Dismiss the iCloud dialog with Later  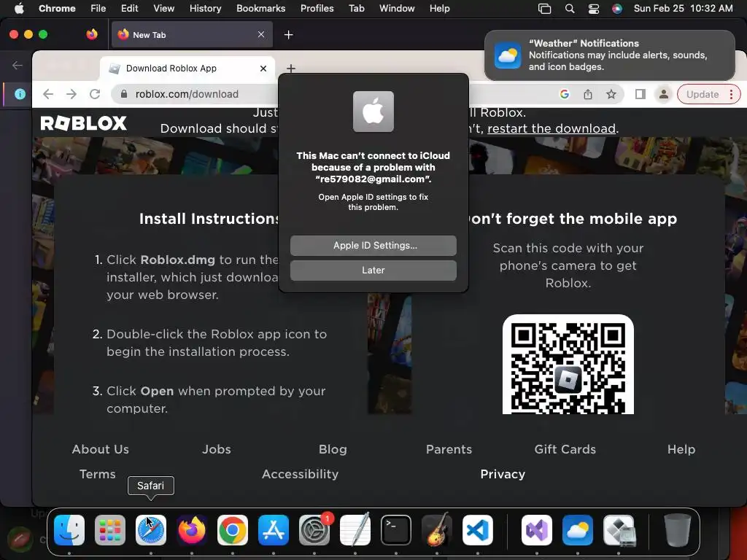click(x=373, y=271)
